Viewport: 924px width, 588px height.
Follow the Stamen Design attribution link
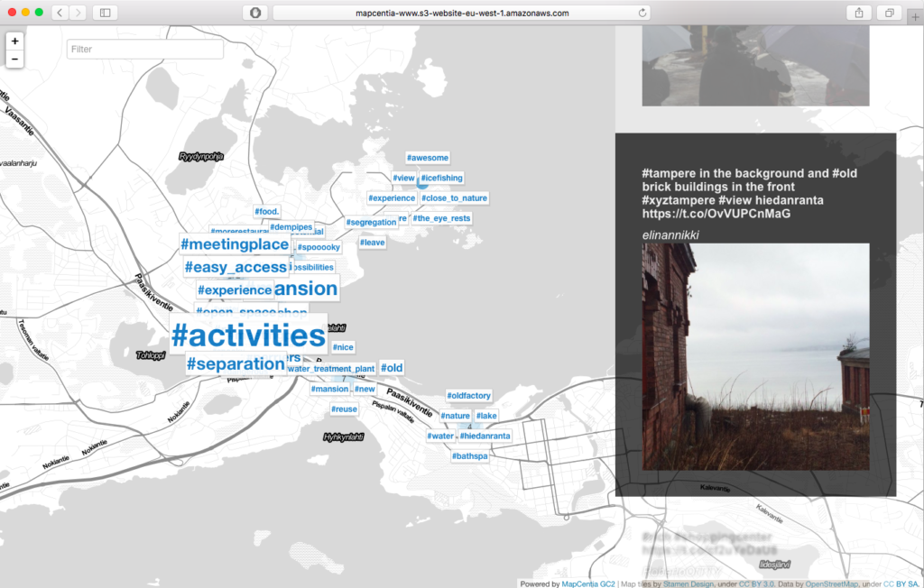688,583
